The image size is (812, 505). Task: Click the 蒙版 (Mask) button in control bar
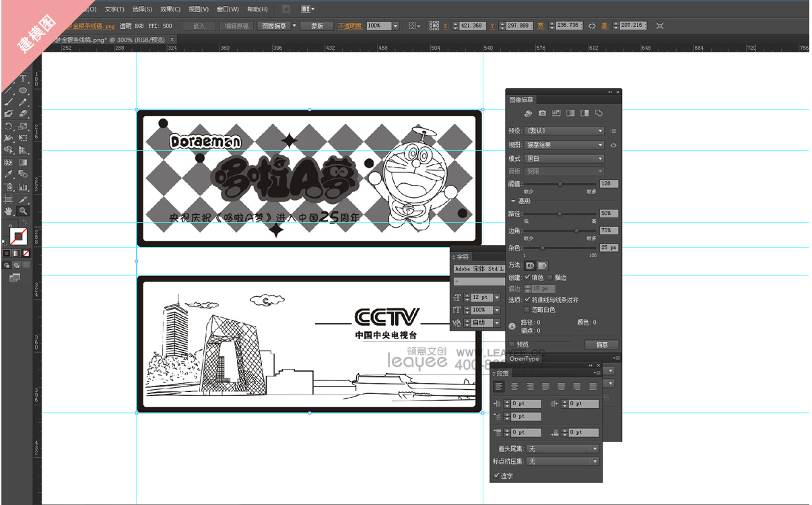pos(316,26)
